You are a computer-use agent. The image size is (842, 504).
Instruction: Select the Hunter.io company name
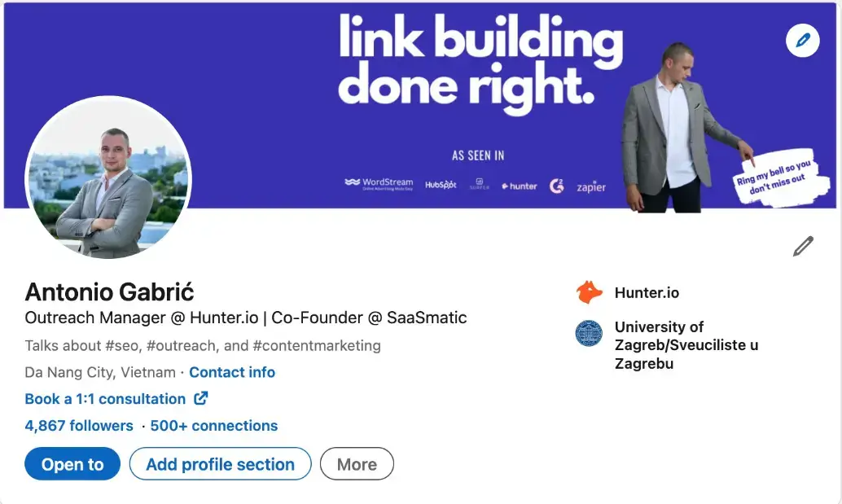point(648,291)
